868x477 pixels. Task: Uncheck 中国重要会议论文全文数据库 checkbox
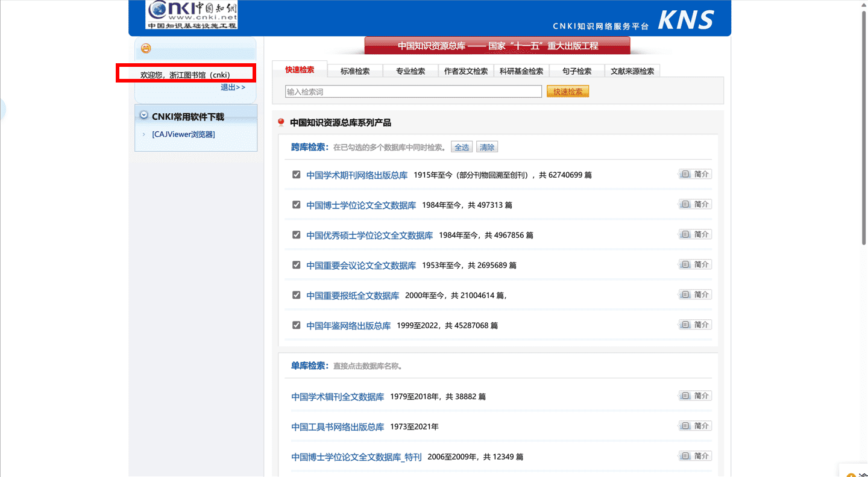(x=296, y=265)
